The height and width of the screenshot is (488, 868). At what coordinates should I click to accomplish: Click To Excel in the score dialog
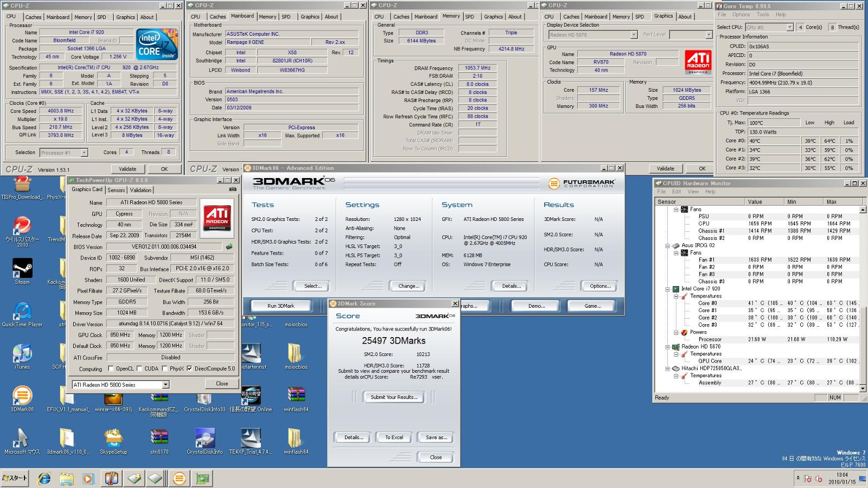(x=394, y=438)
